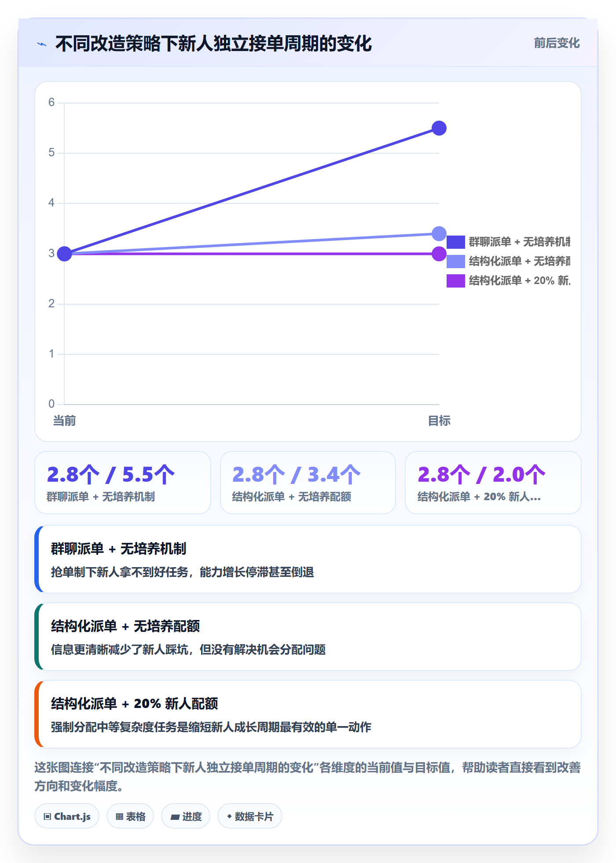Screen dimensions: 616x863
Task: Toggle the light blue 结构化派单 legend swatch
Action: coord(456,262)
